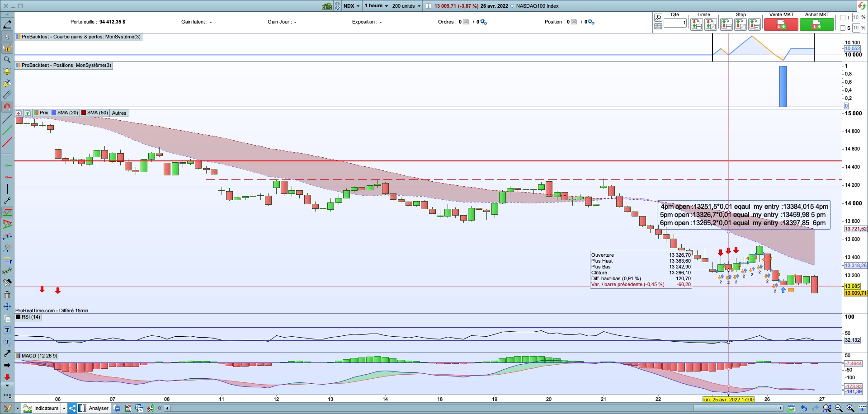Screen dimensions: 868x414
Task: Click the Achat MKT buy button
Action: (817, 24)
